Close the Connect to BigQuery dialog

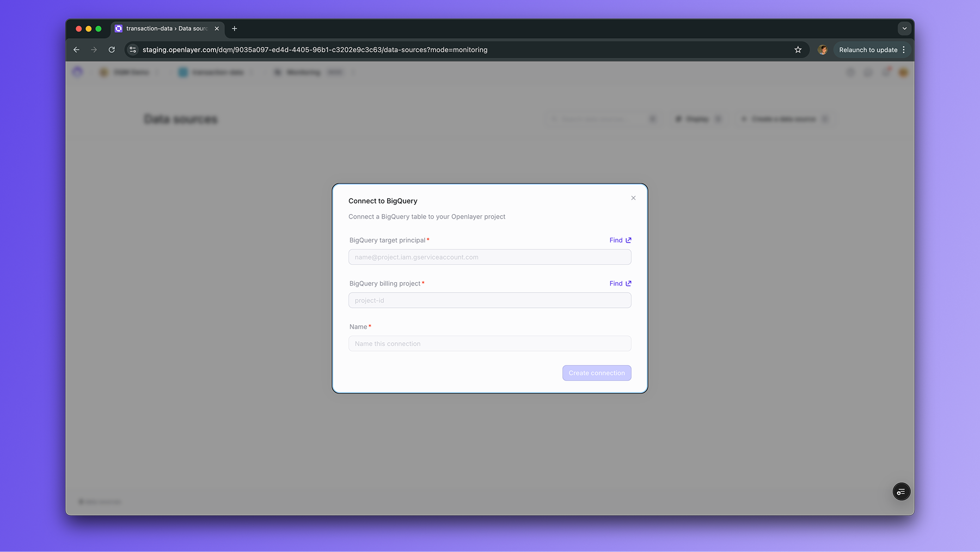[633, 198]
